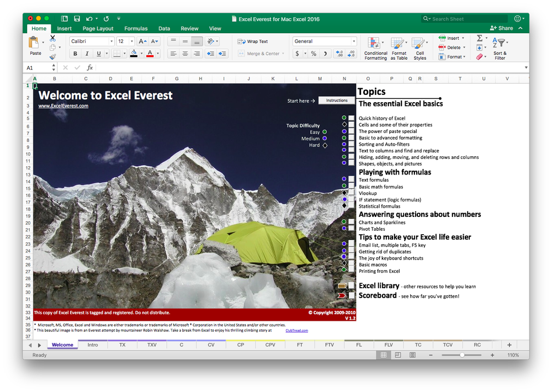Switch to the Formulas ribbon tab
The height and width of the screenshot is (392, 552).
(136, 28)
